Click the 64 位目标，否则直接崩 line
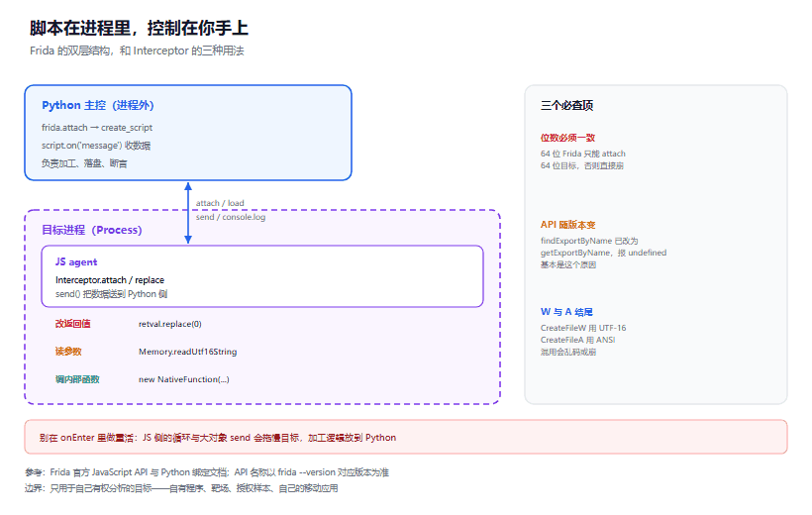 582,165
